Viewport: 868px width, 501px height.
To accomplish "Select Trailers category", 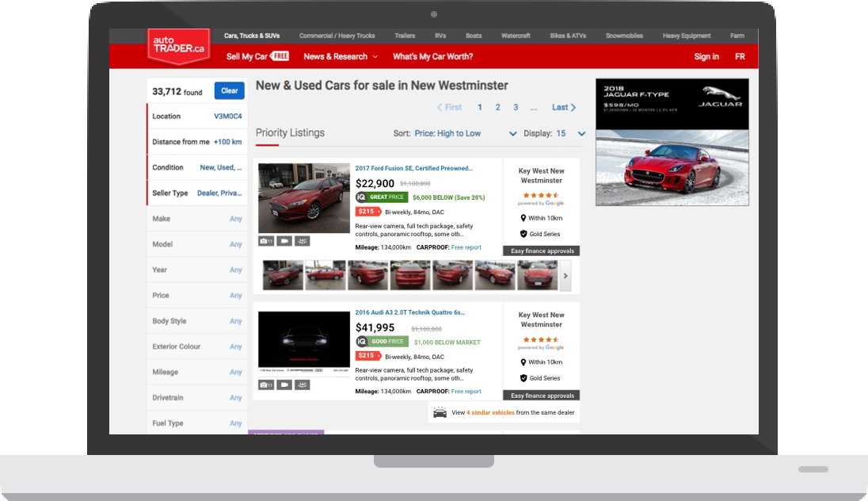I will [x=405, y=36].
